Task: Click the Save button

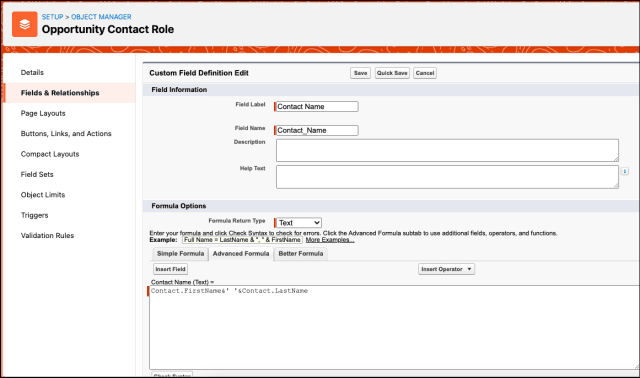Action: pos(360,73)
